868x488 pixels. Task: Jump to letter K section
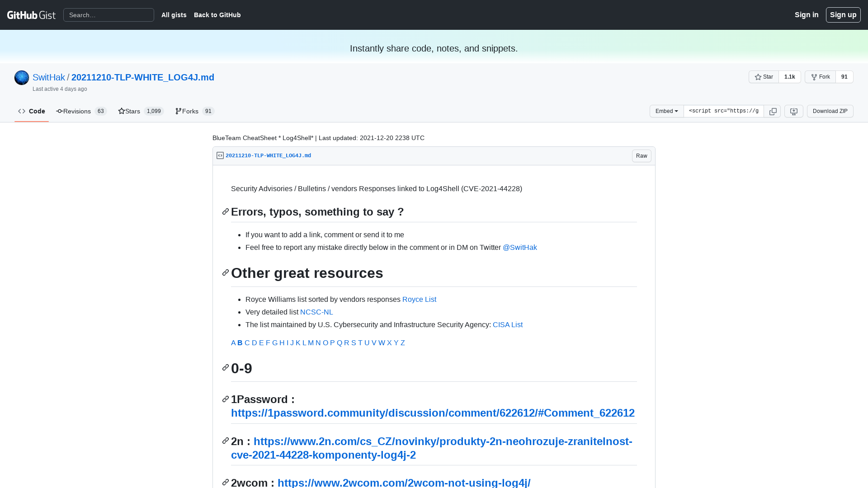[x=298, y=343]
